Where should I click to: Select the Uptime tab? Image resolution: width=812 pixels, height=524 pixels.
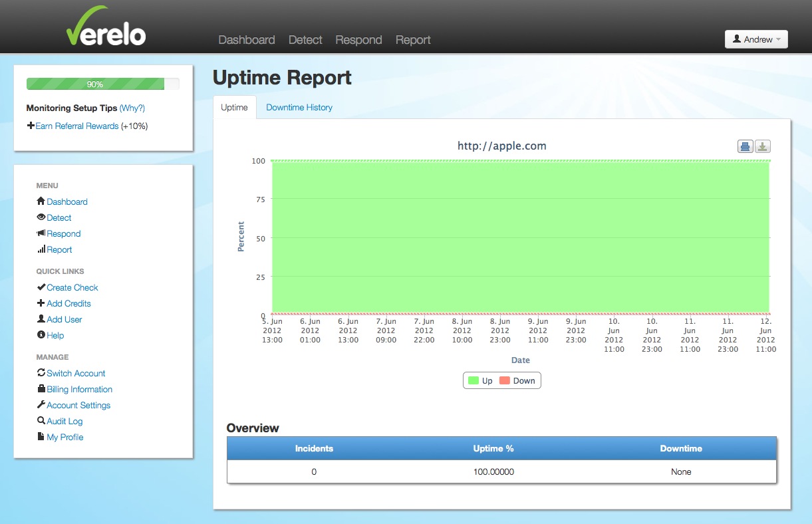coord(234,107)
